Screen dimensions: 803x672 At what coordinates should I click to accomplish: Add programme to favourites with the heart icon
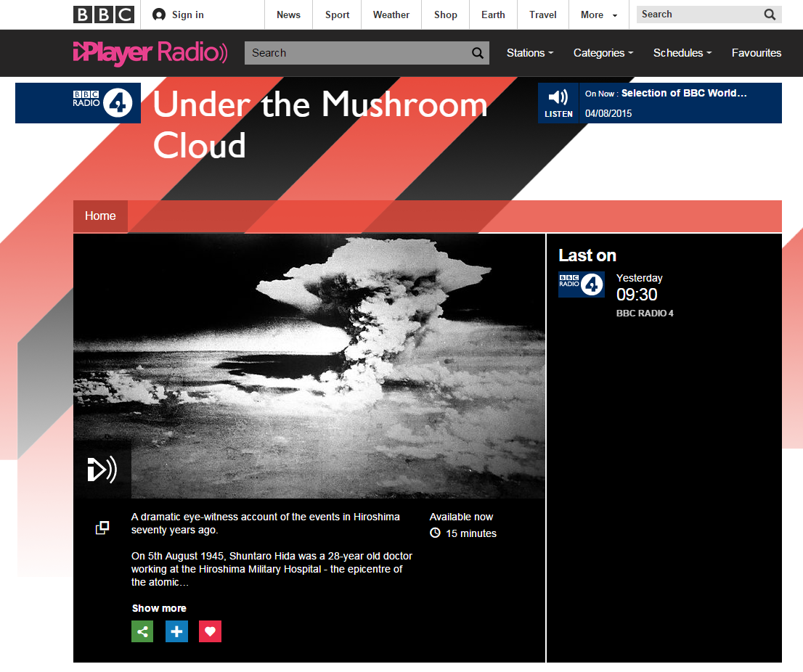coord(210,631)
